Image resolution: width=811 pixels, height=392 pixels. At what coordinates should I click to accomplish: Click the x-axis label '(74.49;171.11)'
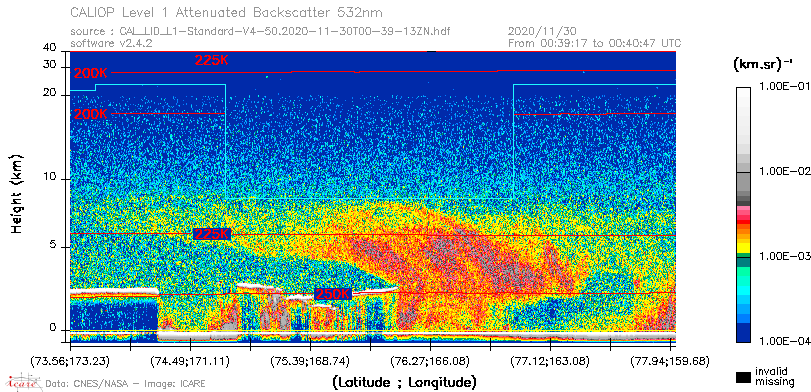(x=191, y=360)
